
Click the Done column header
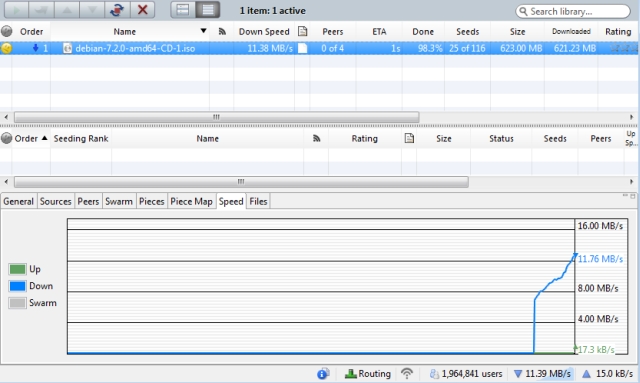tap(423, 32)
